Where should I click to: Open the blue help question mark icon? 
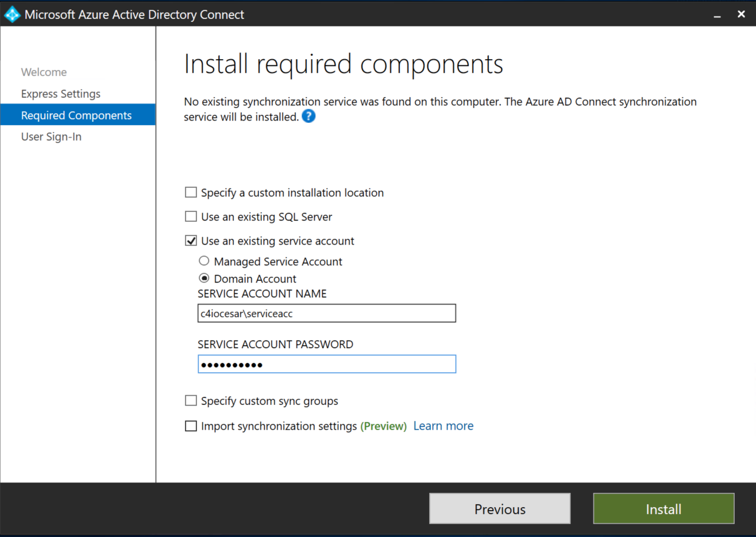(x=308, y=117)
